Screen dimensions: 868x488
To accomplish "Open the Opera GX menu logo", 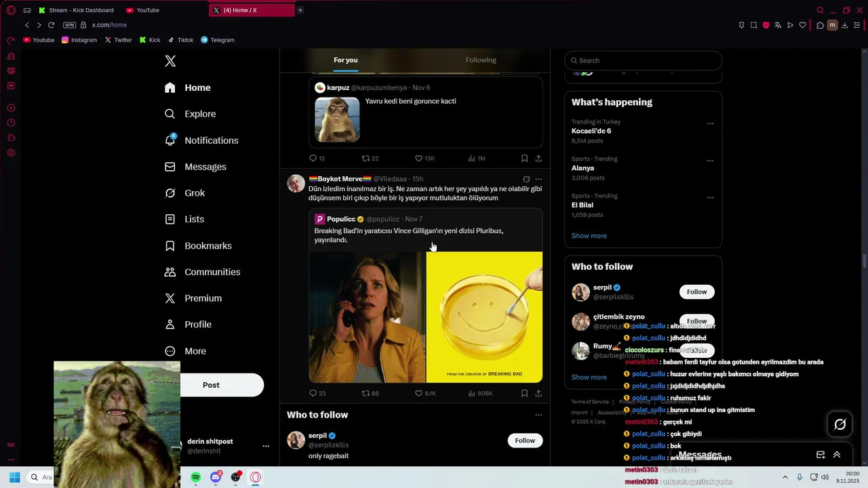I will point(11,10).
